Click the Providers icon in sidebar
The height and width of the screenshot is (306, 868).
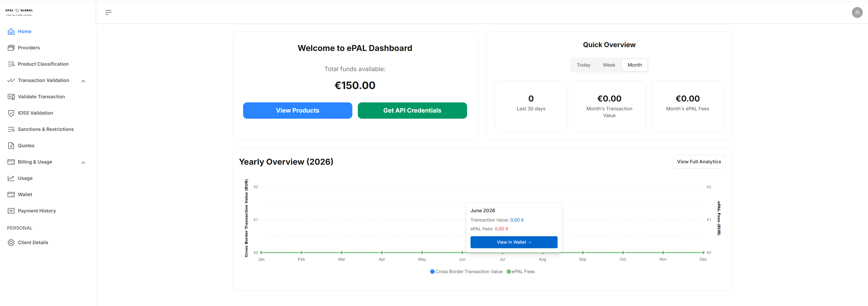(x=11, y=48)
